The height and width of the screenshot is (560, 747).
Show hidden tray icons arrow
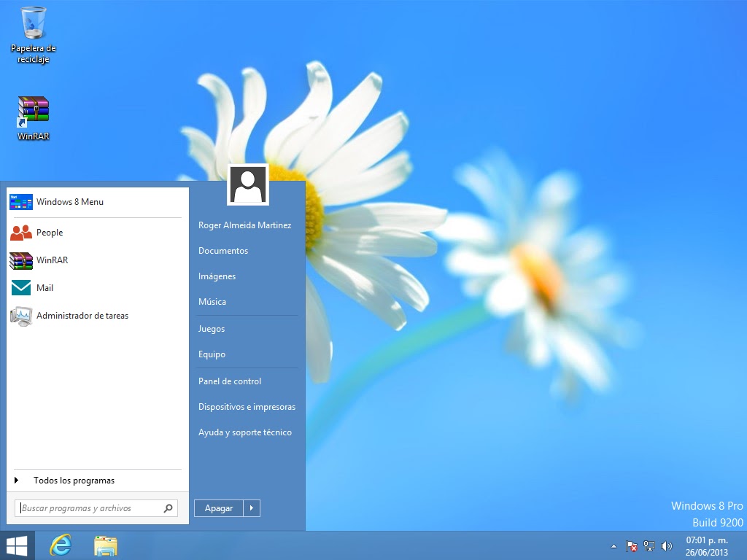click(x=614, y=546)
